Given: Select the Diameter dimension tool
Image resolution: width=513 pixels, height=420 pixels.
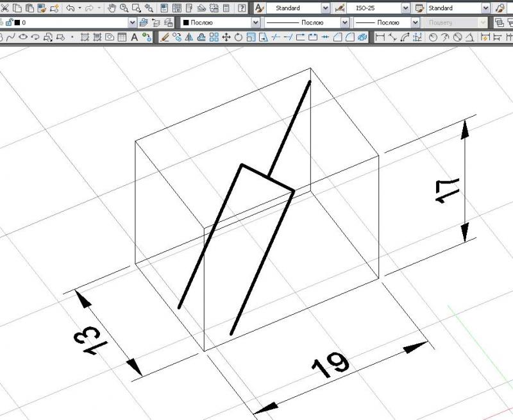Looking at the screenshot, I should tap(457, 37).
